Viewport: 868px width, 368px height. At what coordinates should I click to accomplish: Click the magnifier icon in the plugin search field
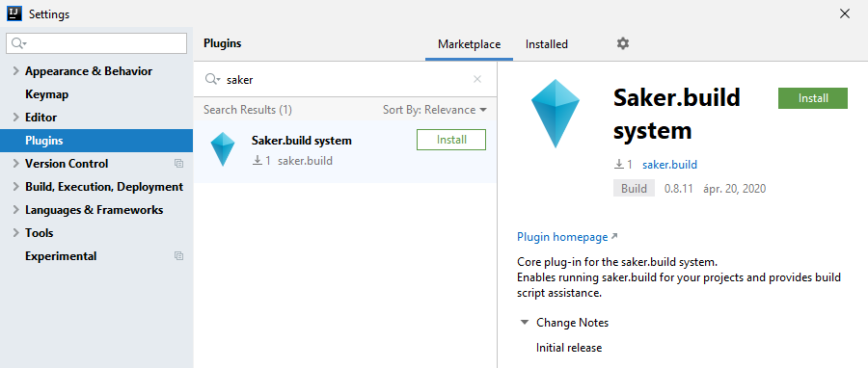[212, 79]
